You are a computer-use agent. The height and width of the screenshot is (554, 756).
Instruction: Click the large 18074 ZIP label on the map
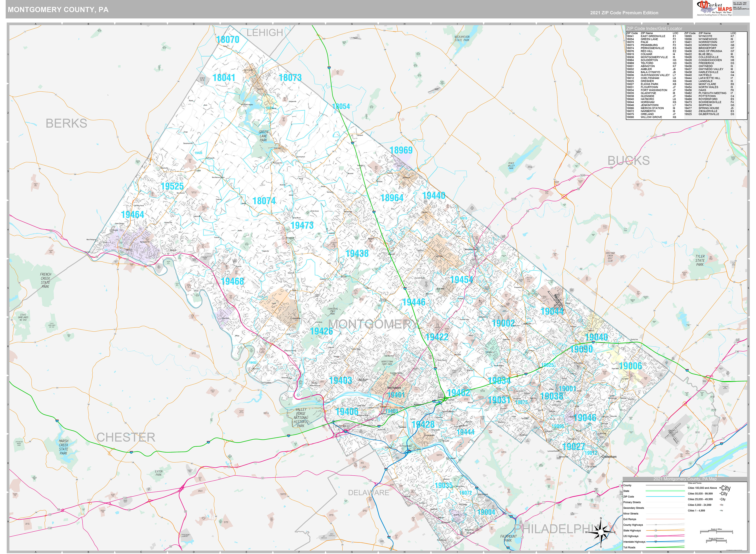264,201
